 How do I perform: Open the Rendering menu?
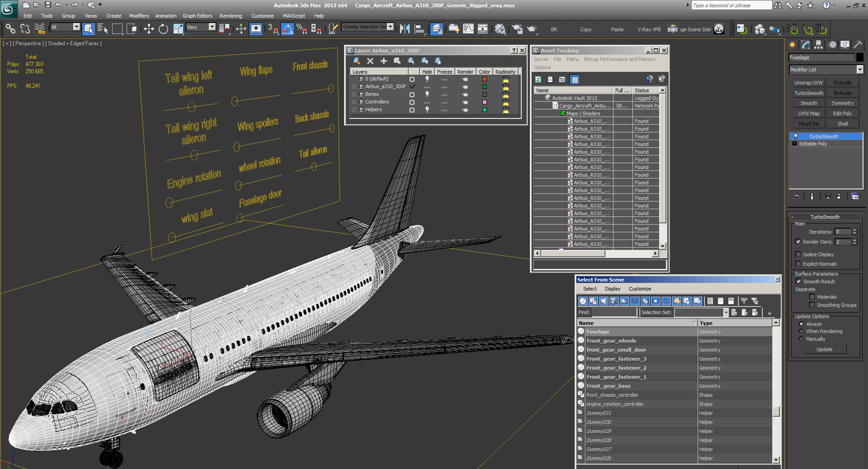[x=230, y=16]
